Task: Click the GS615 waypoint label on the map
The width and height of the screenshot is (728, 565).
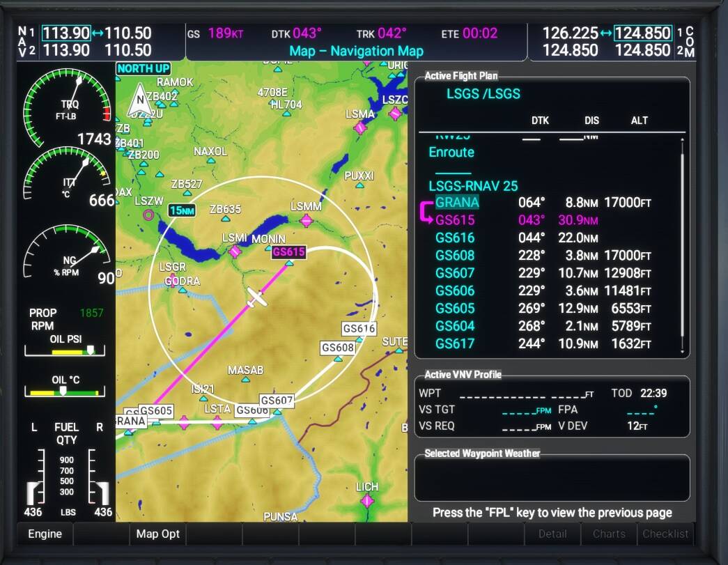Action: coord(289,251)
